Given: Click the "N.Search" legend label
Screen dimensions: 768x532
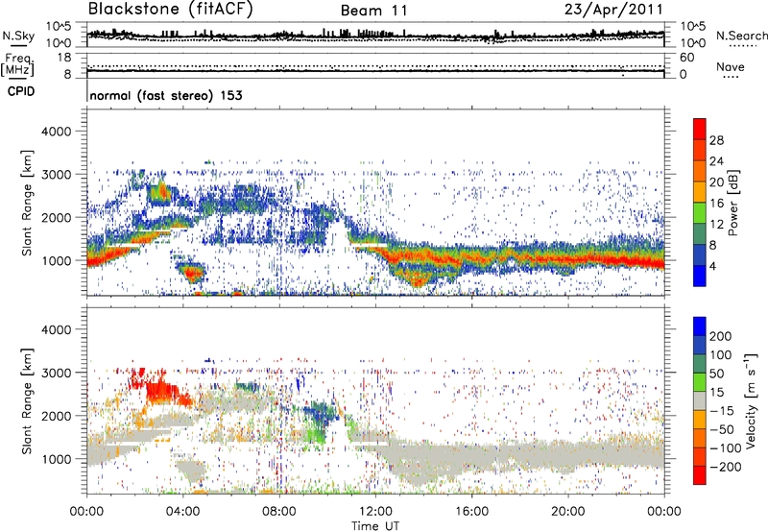Looking at the screenshot, I should [741, 36].
